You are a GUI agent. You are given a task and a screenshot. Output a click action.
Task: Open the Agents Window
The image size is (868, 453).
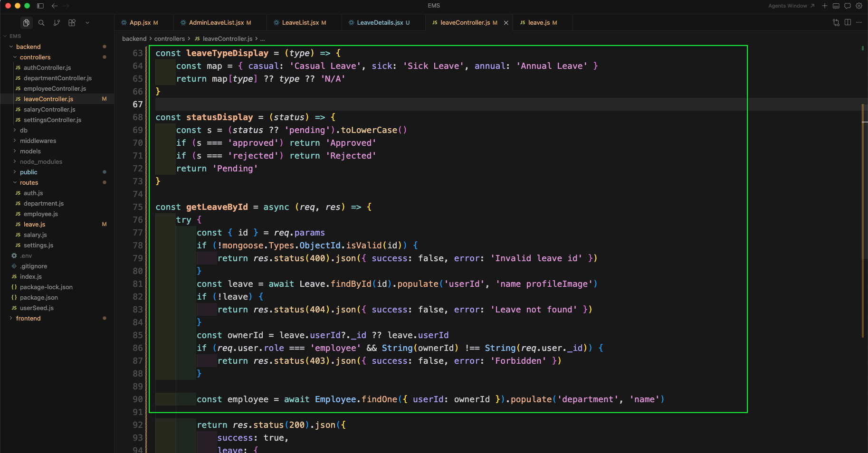point(792,6)
